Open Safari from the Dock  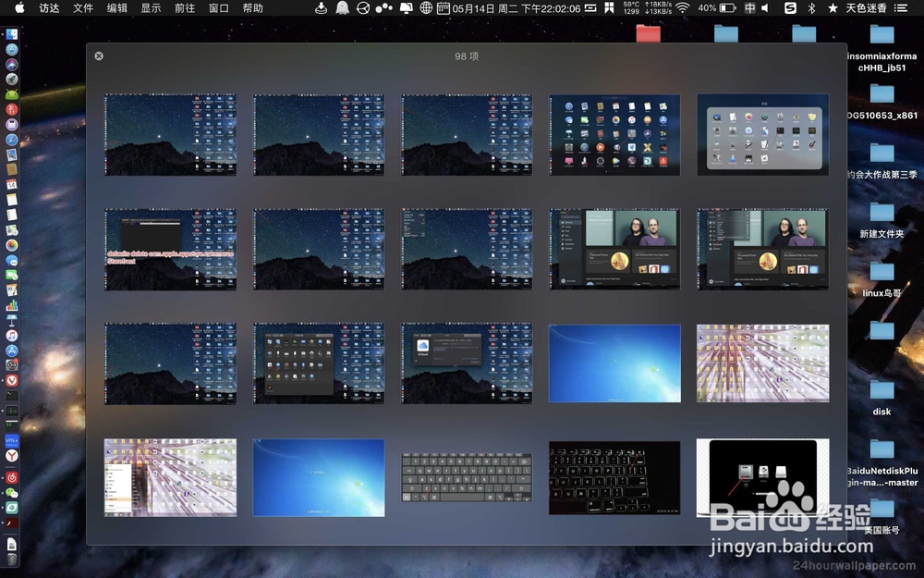pyautogui.click(x=12, y=140)
